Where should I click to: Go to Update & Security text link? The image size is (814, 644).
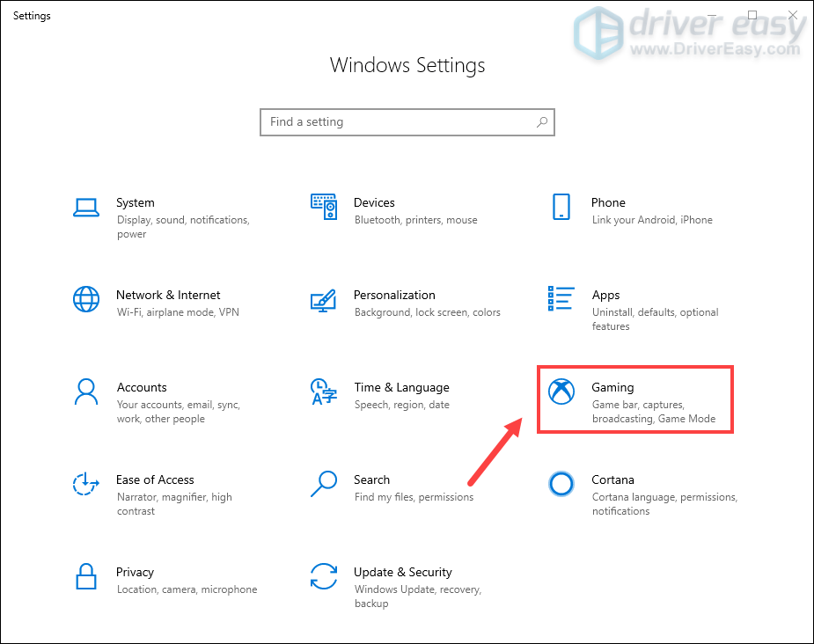[x=402, y=572]
